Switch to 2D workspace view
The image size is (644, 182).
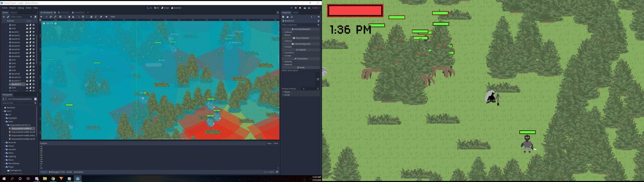point(149,8)
